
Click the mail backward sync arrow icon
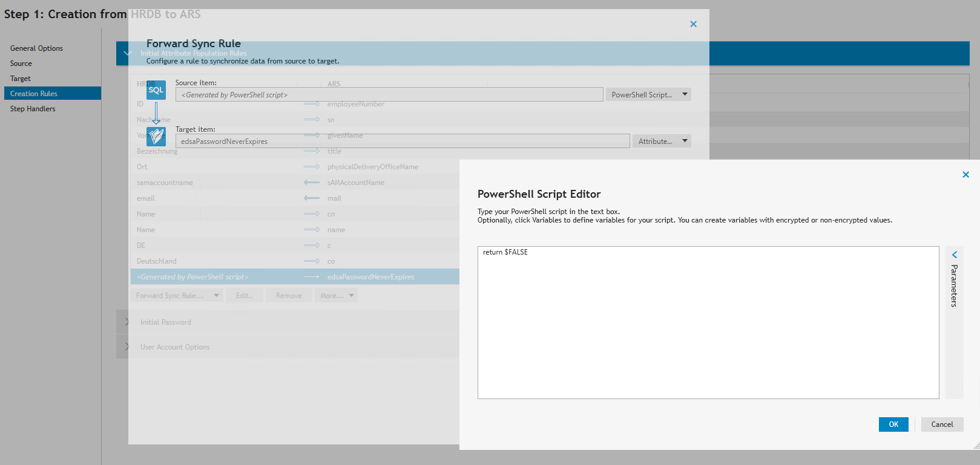point(312,198)
